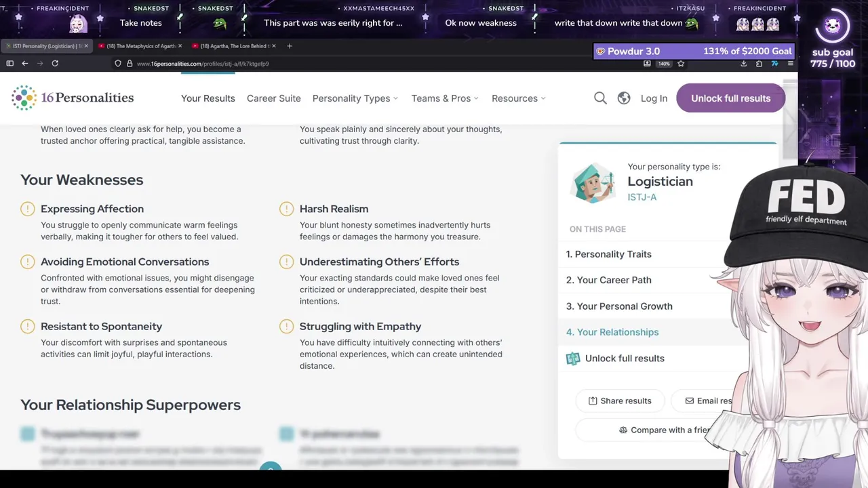The width and height of the screenshot is (868, 488).
Task: Expand the Resources dropdown
Action: click(519, 98)
